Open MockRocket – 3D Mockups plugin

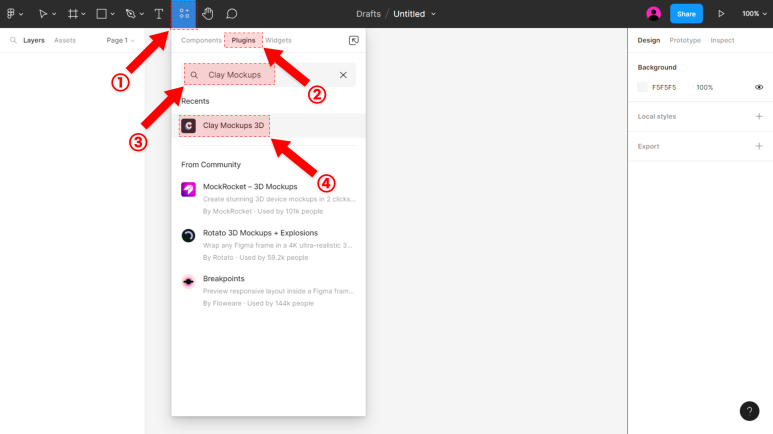click(269, 199)
